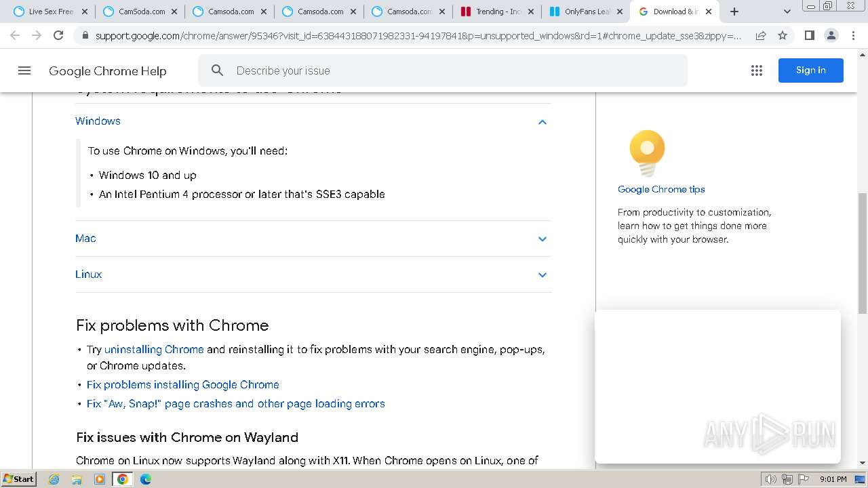Click the Mac section heading
The image size is (868, 488).
coord(85,238)
